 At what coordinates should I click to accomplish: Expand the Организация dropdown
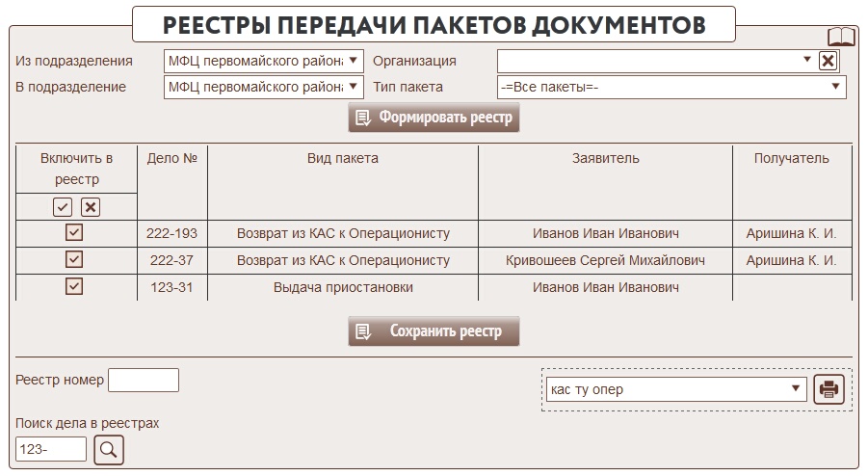[x=655, y=61]
